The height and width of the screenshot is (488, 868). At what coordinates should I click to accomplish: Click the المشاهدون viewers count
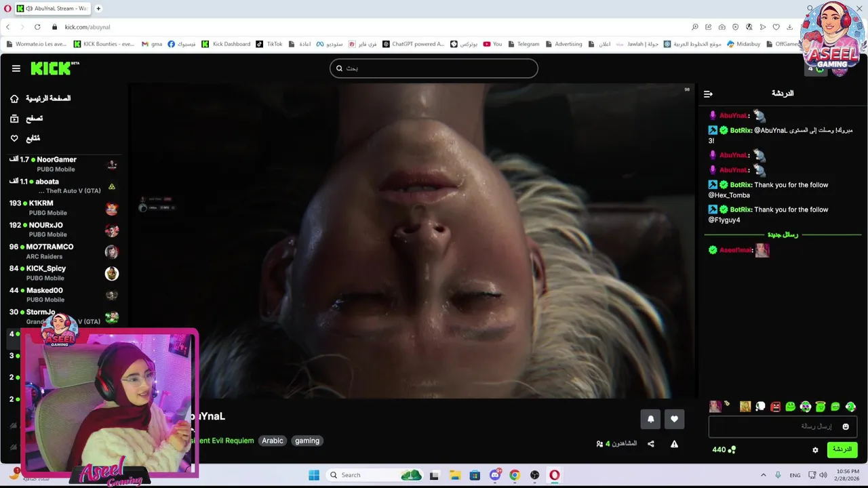[x=616, y=444]
